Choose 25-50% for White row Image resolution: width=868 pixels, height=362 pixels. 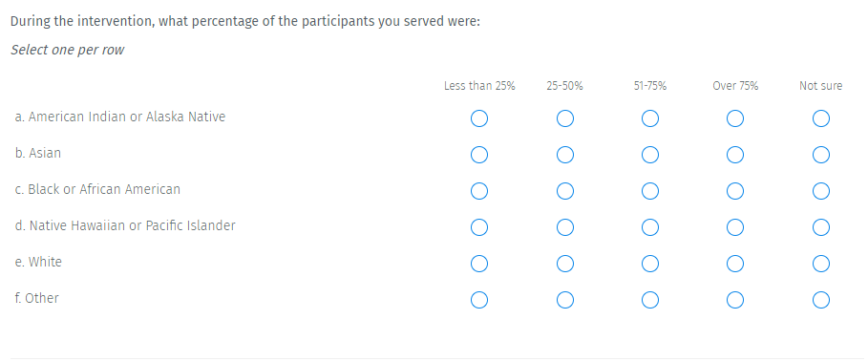565,264
